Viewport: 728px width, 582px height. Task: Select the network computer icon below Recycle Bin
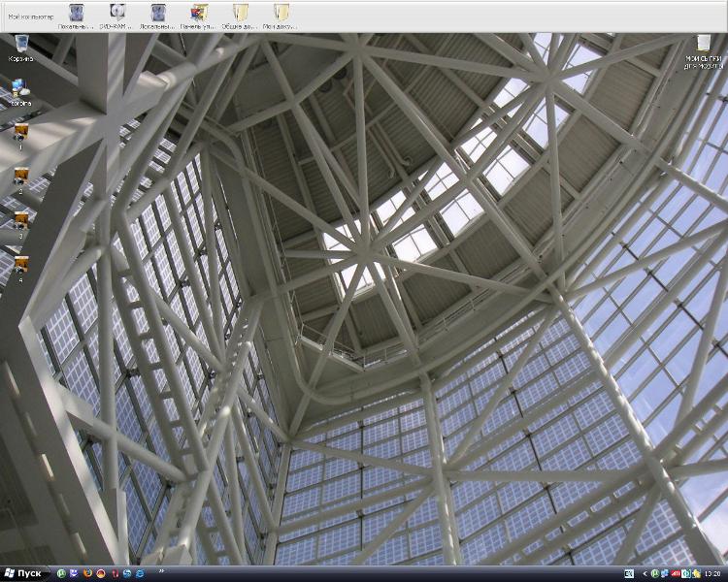pos(21,93)
